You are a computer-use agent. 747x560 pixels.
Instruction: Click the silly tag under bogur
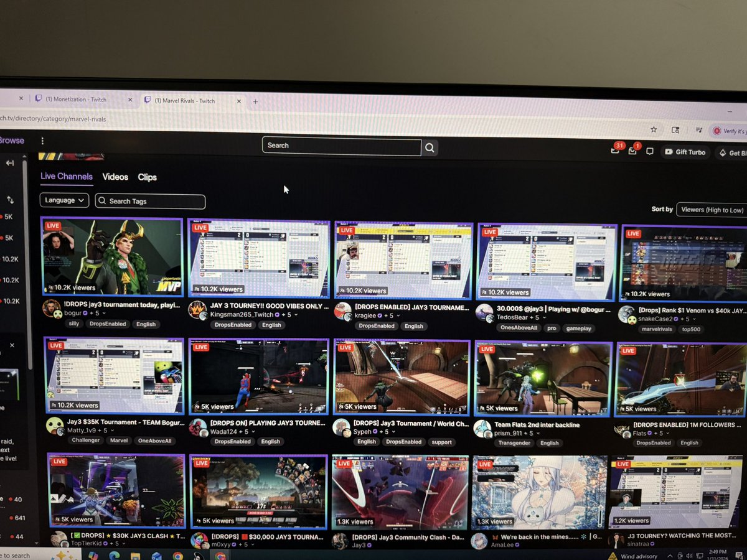[74, 324]
